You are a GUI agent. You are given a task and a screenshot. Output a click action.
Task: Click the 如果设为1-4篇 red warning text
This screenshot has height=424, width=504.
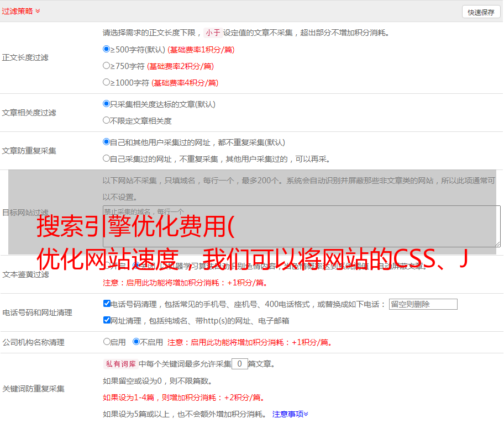(x=185, y=397)
